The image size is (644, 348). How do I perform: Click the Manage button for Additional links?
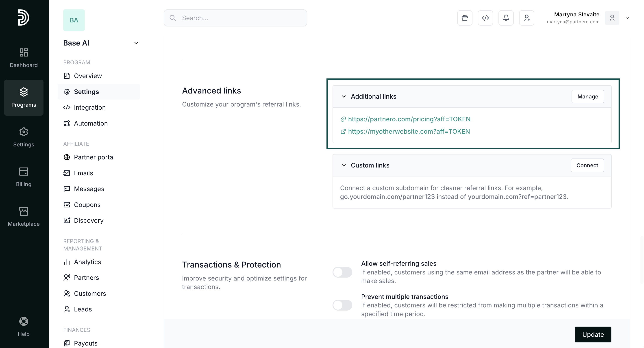coord(587,96)
